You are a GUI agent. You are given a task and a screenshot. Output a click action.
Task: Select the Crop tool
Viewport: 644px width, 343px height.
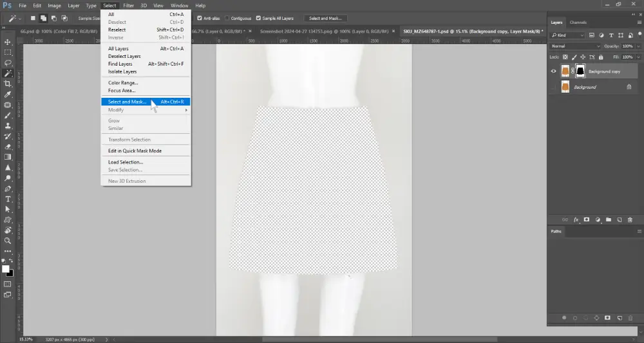[7, 84]
